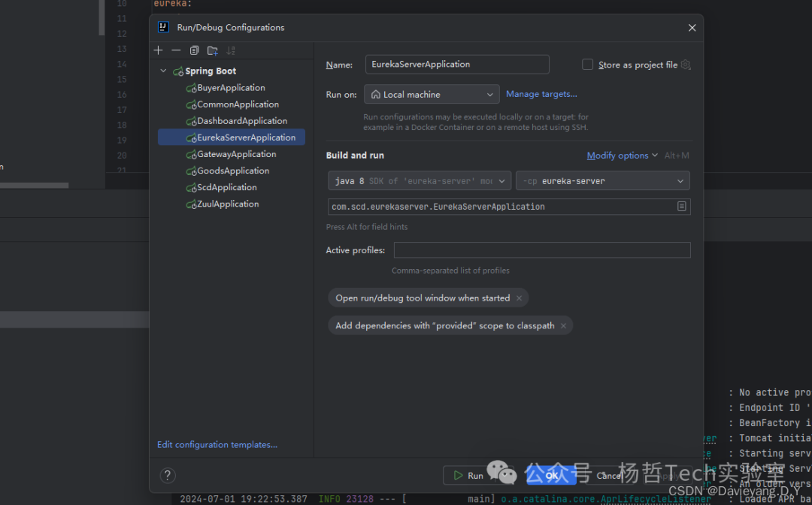Image resolution: width=812 pixels, height=505 pixels.
Task: Collapse the Spring Boot tree node
Action: coord(163,71)
